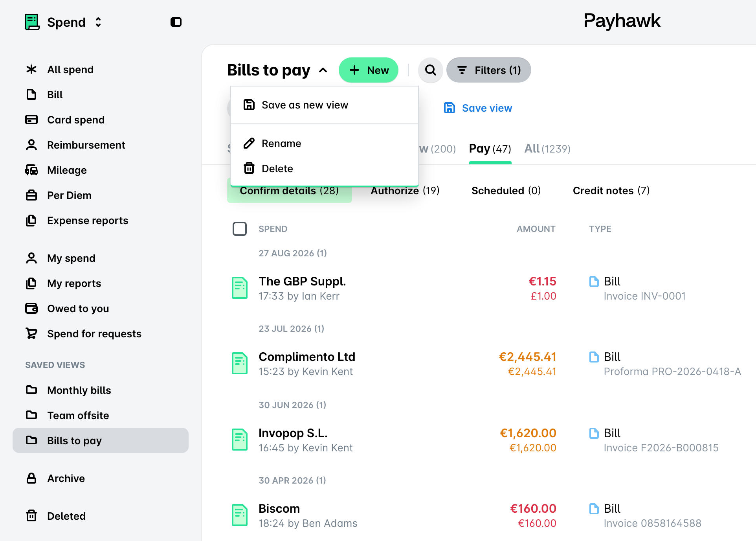756x541 pixels.
Task: Click the receipt icon for Complimento Ltd
Action: [240, 363]
